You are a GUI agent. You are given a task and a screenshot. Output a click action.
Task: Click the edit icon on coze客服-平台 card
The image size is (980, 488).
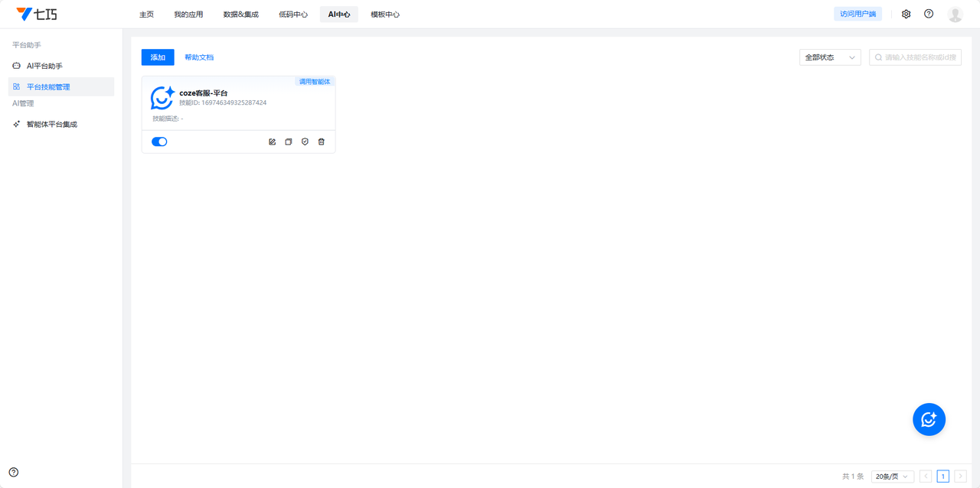[272, 142]
